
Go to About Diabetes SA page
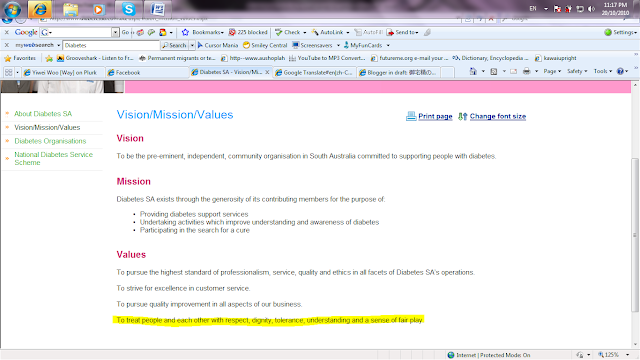tap(43, 114)
